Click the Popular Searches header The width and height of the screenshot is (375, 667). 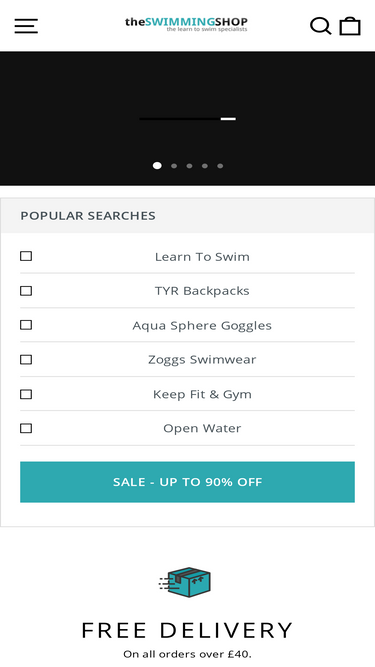88,216
